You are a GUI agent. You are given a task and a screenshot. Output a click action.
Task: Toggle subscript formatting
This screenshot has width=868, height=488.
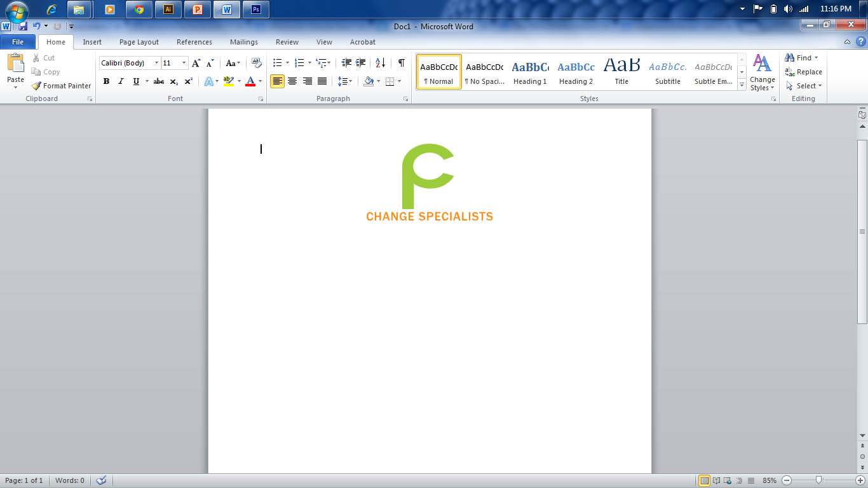pyautogui.click(x=174, y=81)
